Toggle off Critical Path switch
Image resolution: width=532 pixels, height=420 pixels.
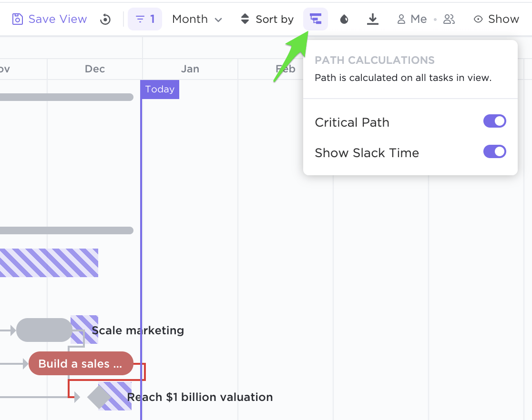[x=495, y=121]
